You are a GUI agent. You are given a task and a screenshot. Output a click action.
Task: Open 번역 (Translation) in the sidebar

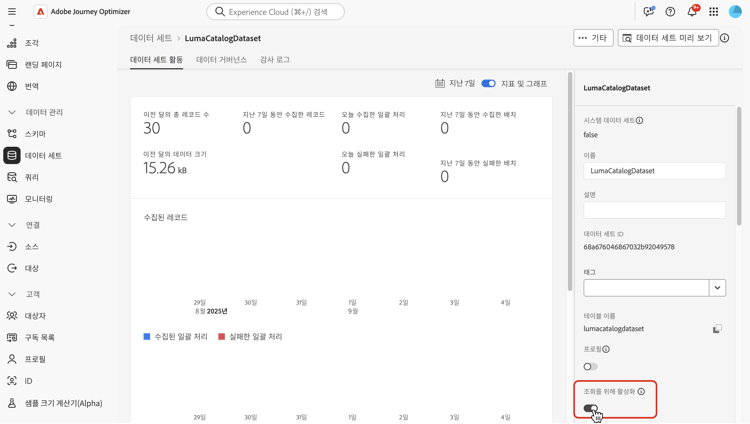point(32,86)
